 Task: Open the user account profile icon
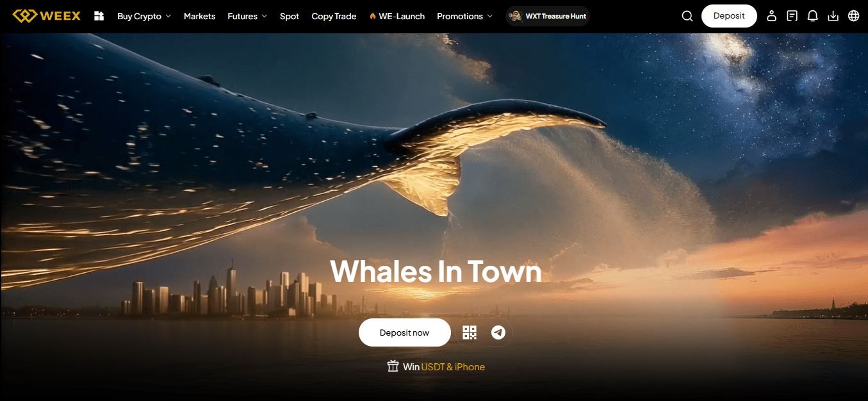(x=772, y=16)
